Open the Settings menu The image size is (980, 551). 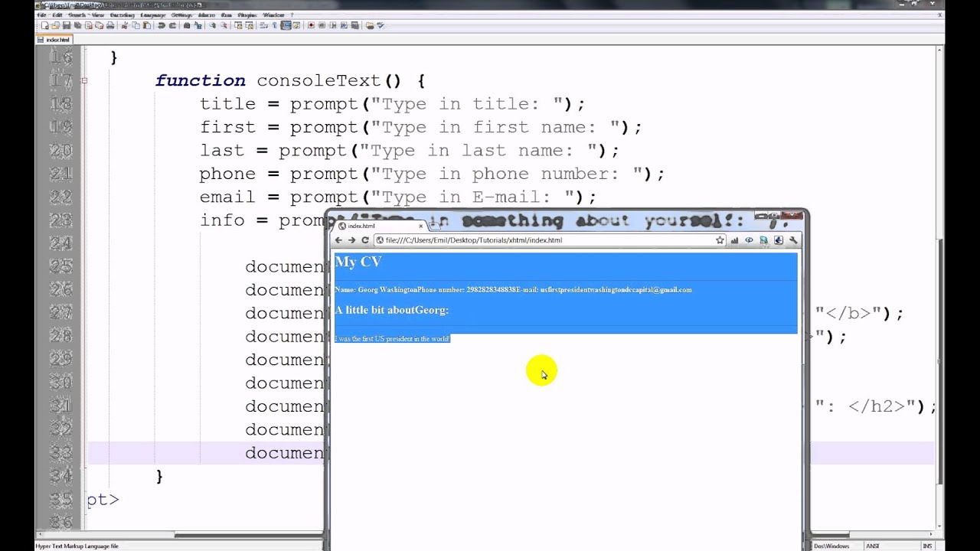click(182, 15)
